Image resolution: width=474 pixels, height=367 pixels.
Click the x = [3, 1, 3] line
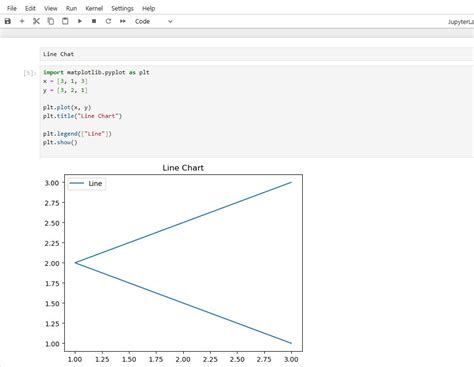tap(65, 81)
